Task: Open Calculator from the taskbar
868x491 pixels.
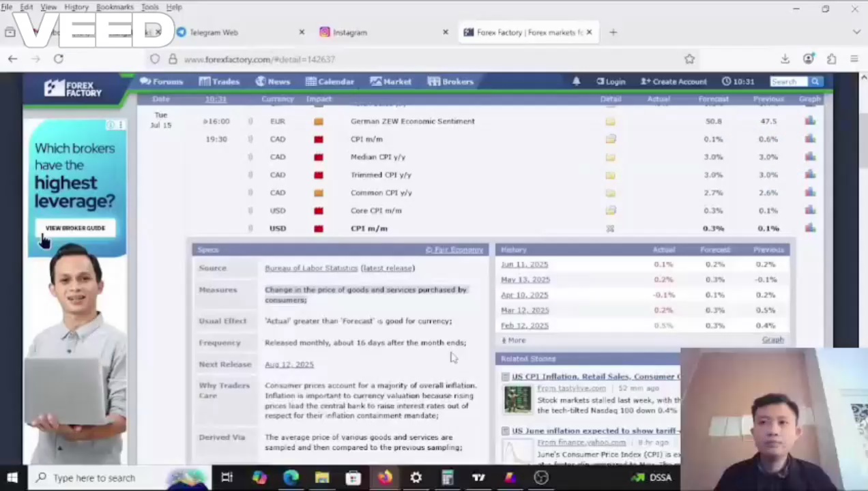Action: coord(447,478)
